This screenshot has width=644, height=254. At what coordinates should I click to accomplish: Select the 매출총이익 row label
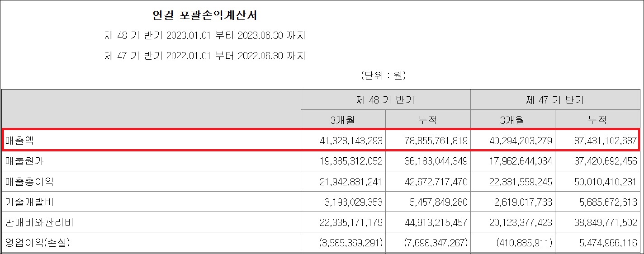[x=29, y=181]
